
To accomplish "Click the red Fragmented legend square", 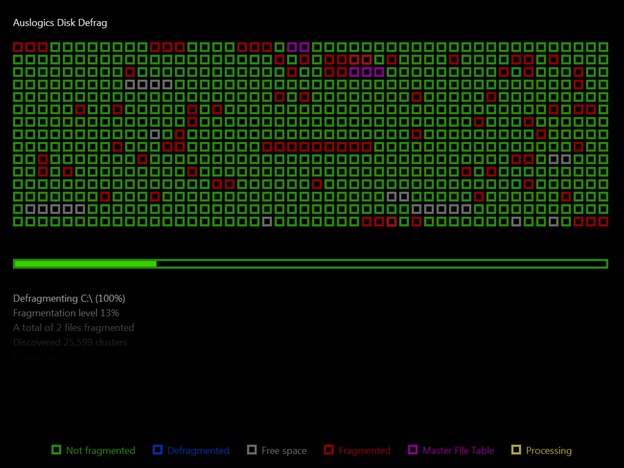I will click(329, 450).
